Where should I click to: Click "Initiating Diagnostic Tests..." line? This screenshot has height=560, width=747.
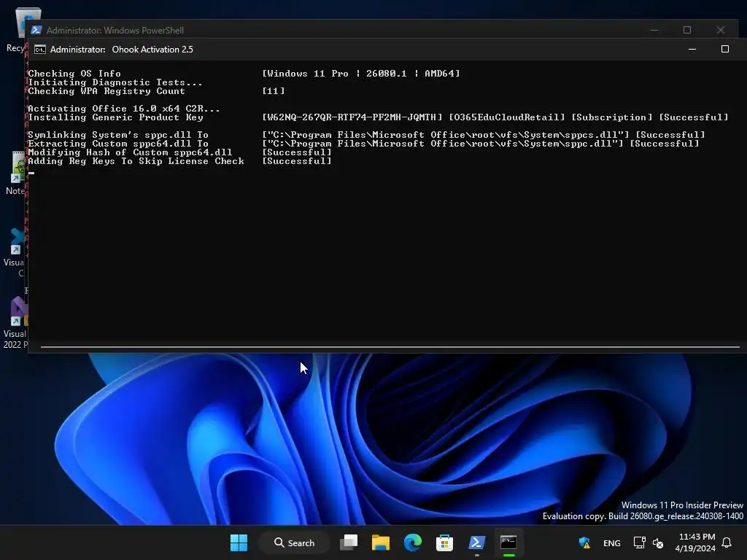tap(115, 82)
